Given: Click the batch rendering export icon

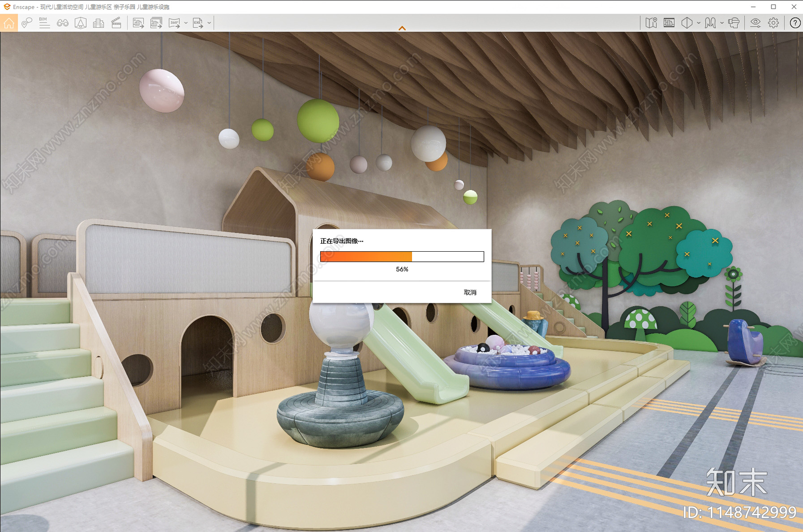Looking at the screenshot, I should click(x=156, y=23).
